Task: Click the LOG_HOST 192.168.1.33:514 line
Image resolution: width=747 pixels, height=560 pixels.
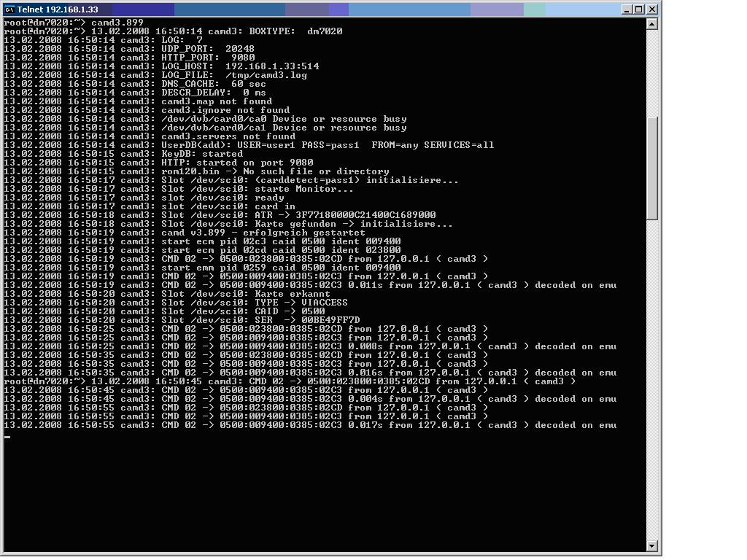Action: click(x=240, y=66)
